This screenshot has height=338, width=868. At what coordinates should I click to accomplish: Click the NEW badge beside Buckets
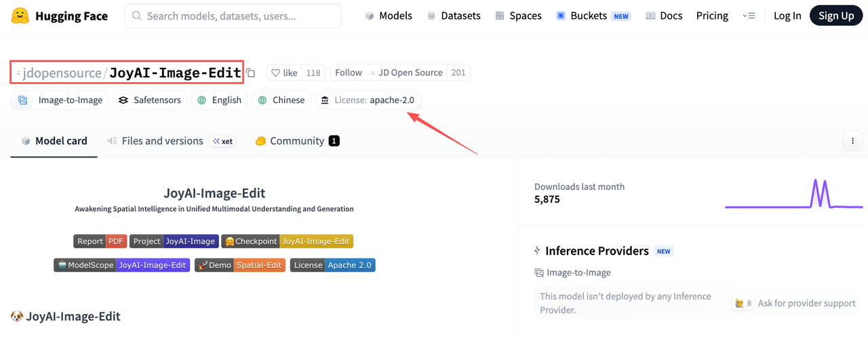pos(621,16)
